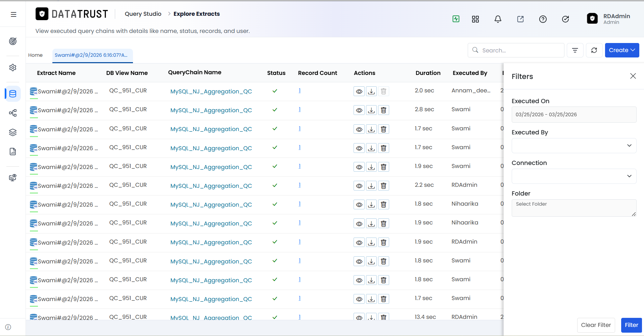Open the filter lines icon near search
The image size is (644, 336).
pos(575,50)
